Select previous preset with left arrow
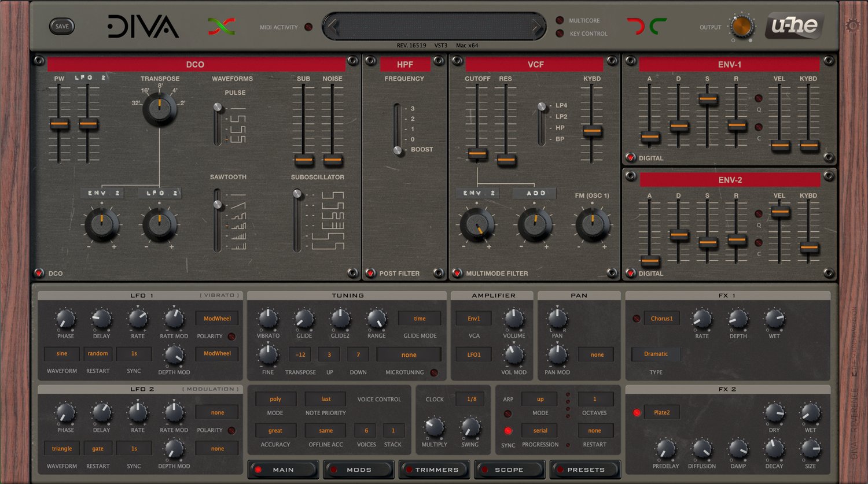The image size is (868, 484). [332, 27]
